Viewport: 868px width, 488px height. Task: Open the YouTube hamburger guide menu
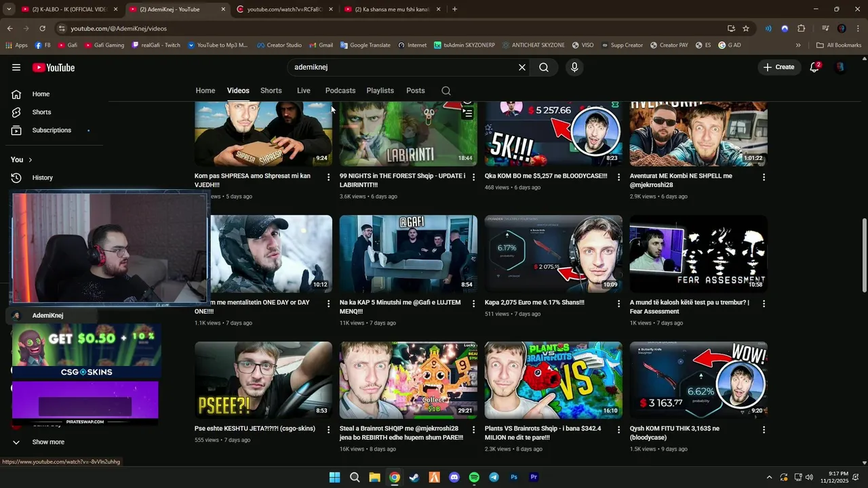pyautogui.click(x=16, y=67)
